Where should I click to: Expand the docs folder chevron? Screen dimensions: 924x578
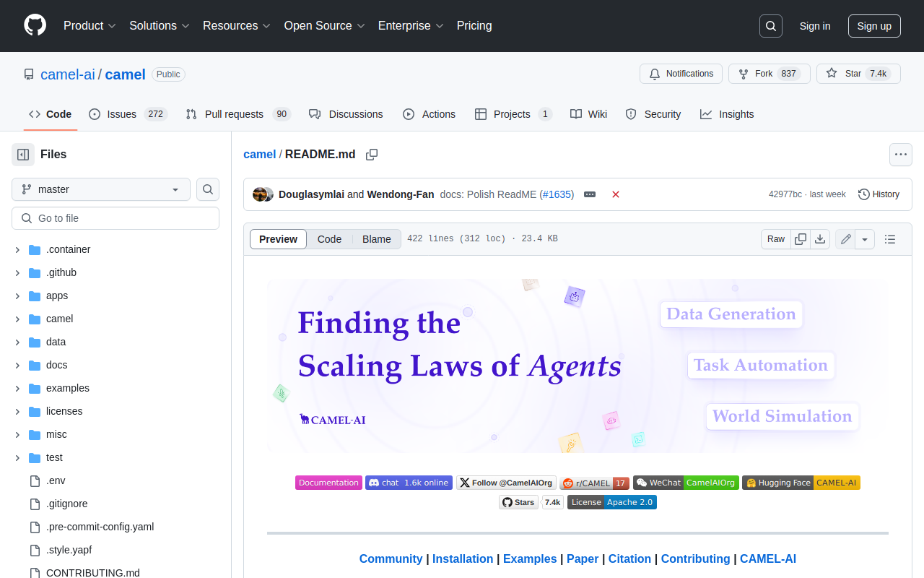coord(17,365)
